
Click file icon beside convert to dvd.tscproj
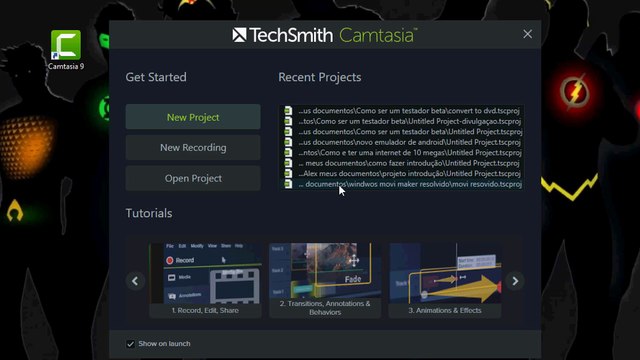(288, 111)
